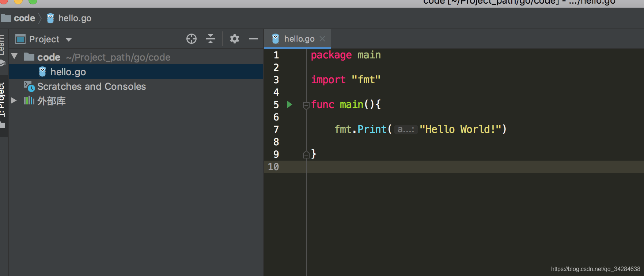Screen dimensions: 644x276
Task: Switch to the hello.go editor tab
Action: pos(297,39)
